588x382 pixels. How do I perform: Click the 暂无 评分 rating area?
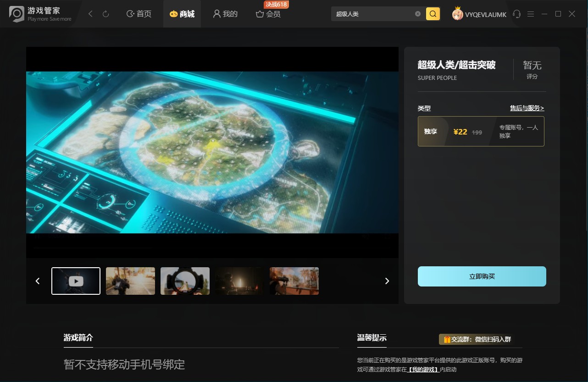[532, 70]
